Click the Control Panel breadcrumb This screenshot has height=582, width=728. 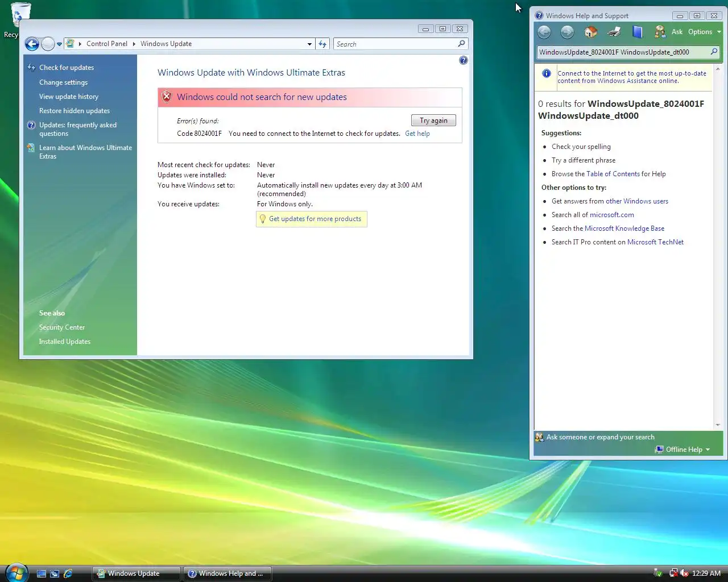click(x=107, y=44)
